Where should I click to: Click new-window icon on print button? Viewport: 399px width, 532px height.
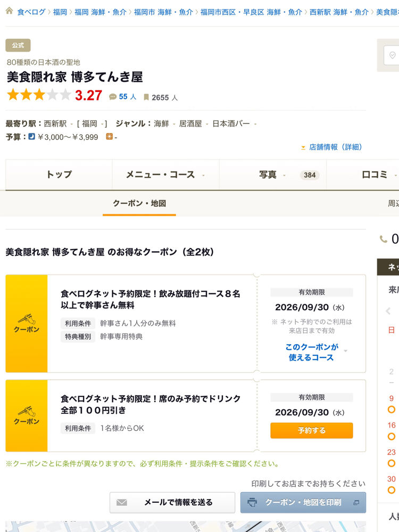(356, 503)
